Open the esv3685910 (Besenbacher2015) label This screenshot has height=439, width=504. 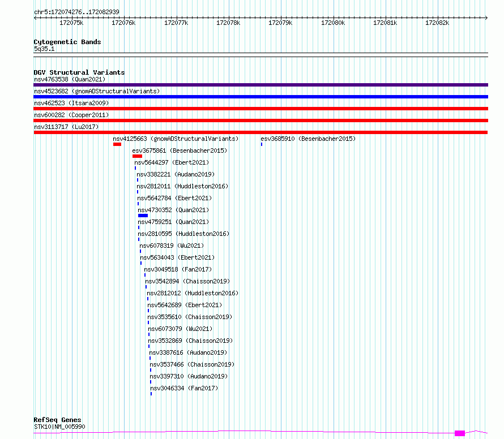pyautogui.click(x=308, y=139)
